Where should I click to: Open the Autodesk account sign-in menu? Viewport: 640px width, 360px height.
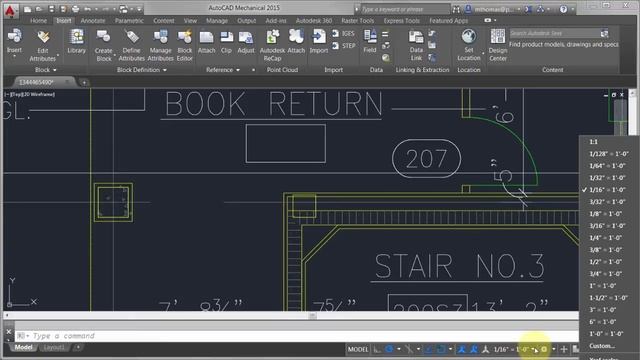click(x=493, y=9)
